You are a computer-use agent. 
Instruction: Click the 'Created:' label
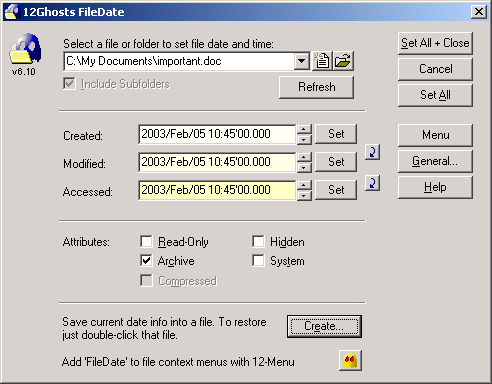click(x=83, y=136)
